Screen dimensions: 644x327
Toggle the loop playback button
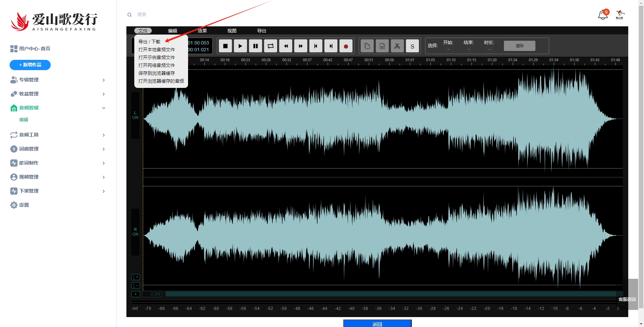tap(271, 46)
